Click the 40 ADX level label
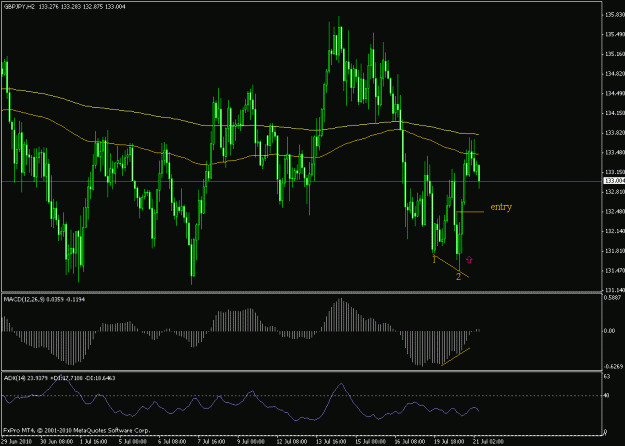Viewport: 625px width, 446px height. 607,395
